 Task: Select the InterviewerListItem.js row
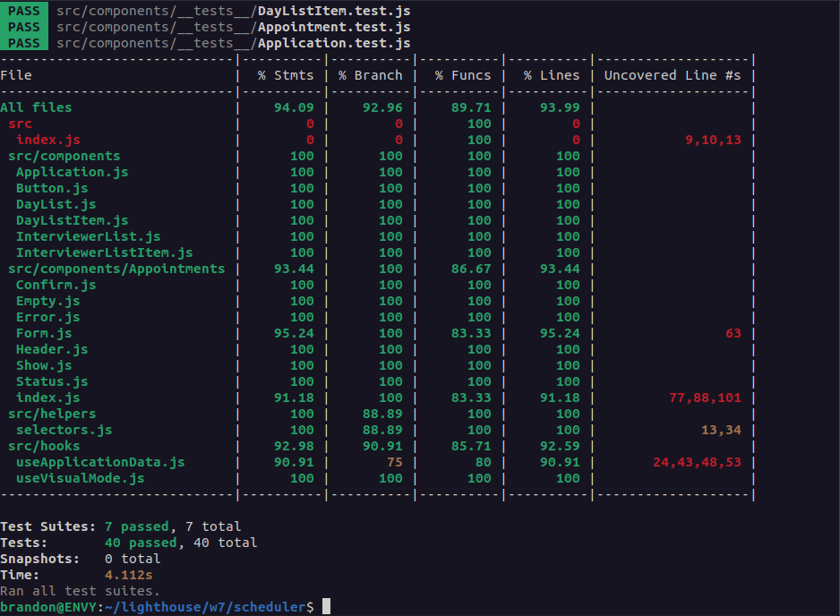click(105, 252)
